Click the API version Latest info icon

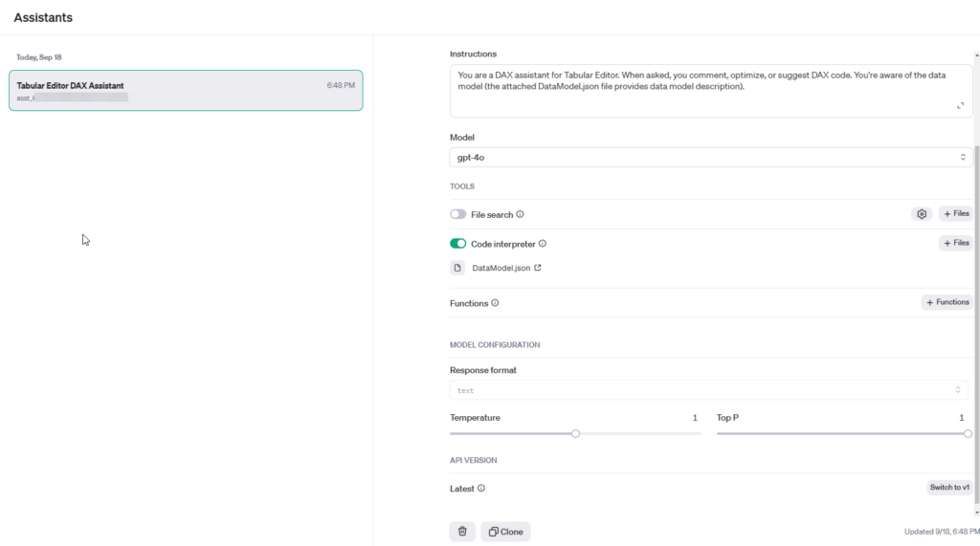pyautogui.click(x=481, y=489)
